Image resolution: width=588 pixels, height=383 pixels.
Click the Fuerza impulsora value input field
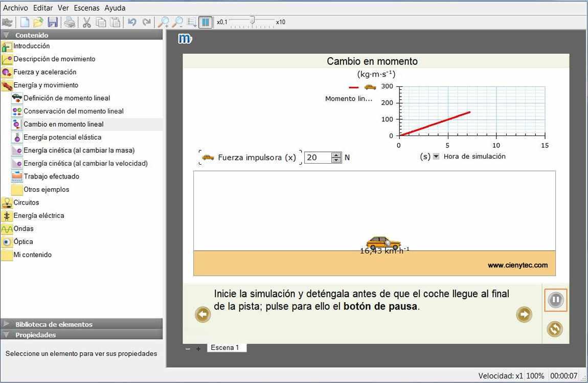click(x=318, y=157)
